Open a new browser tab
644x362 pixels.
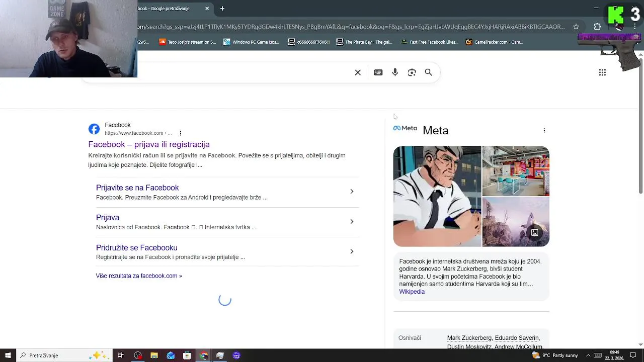(x=222, y=9)
